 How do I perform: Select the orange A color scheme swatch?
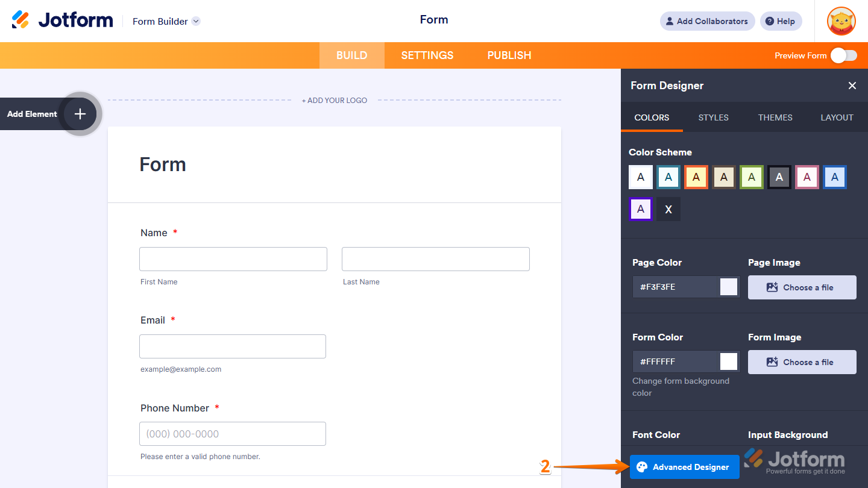coord(696,177)
